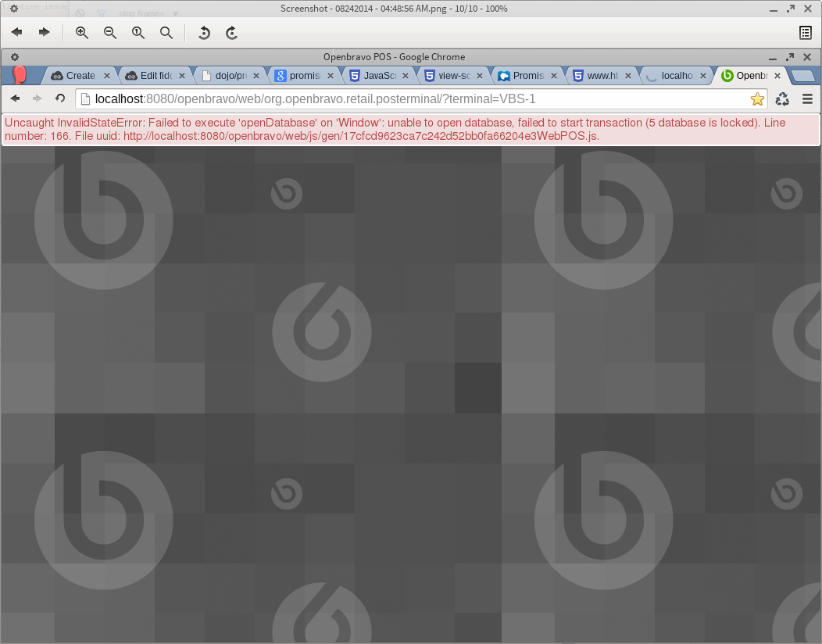Go to previous image in viewer toolbar

pos(16,33)
